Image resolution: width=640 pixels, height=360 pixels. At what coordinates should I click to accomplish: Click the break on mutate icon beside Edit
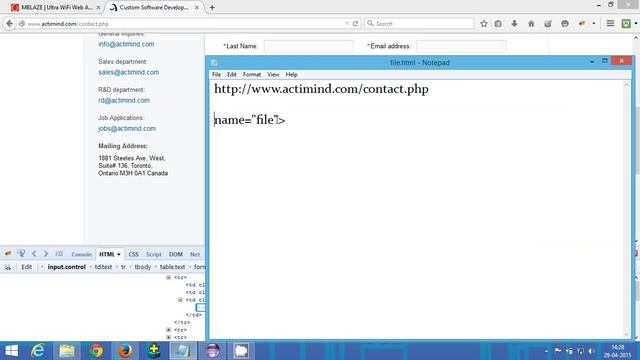tap(8, 267)
